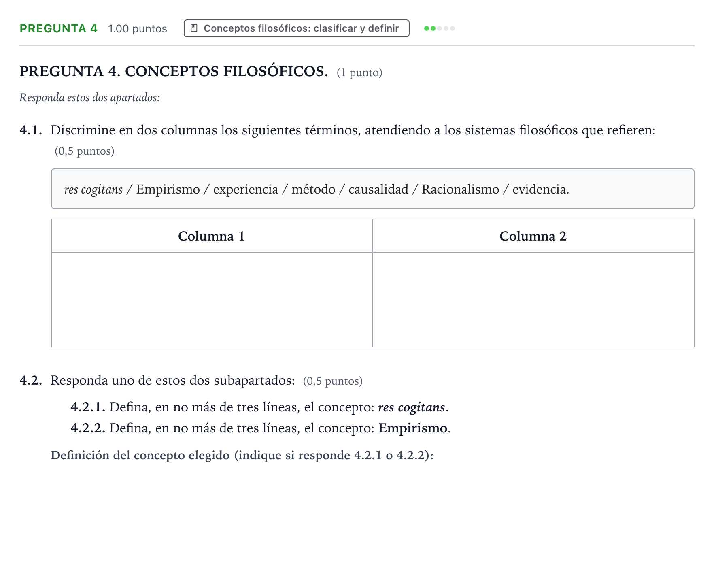Open the 'Conceptos filosóficos: clasificar y definir' tag
This screenshot has width=714, height=588.
coord(296,28)
